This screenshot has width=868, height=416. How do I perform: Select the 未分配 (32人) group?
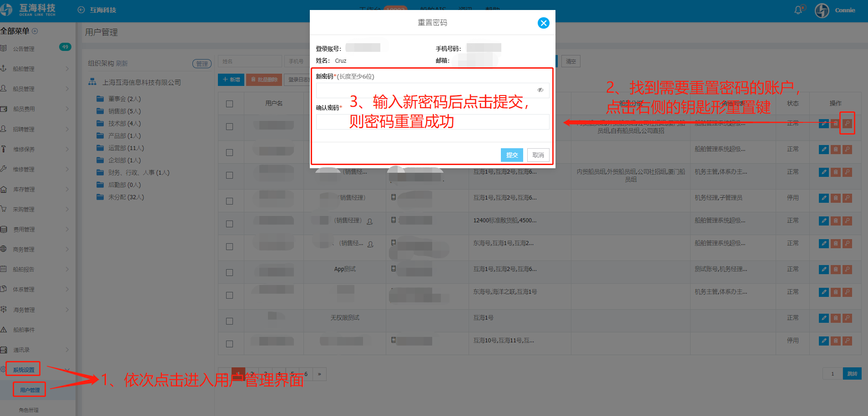click(x=126, y=197)
